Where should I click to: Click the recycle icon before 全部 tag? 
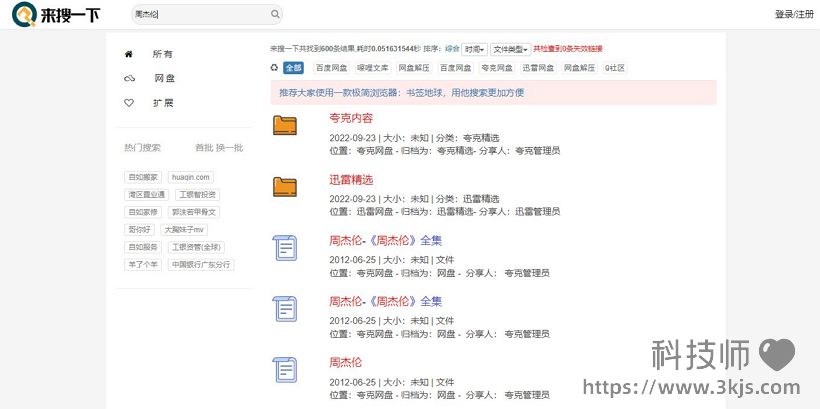(274, 67)
